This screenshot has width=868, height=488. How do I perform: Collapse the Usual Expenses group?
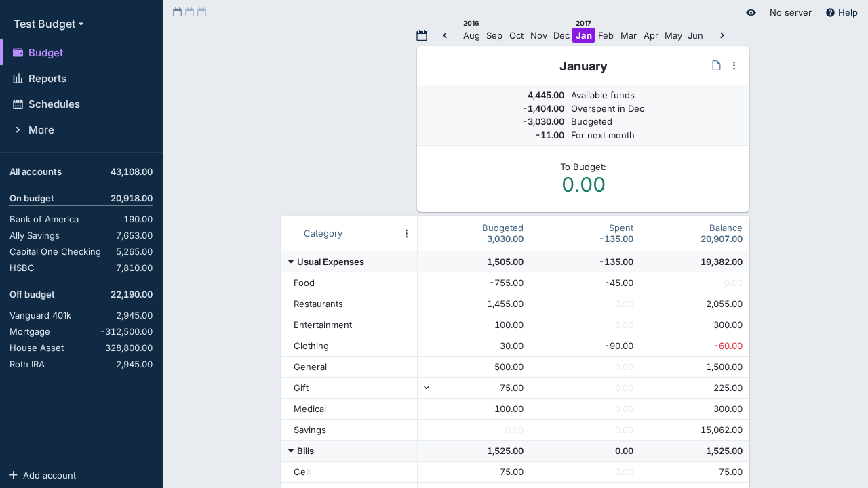click(x=291, y=262)
